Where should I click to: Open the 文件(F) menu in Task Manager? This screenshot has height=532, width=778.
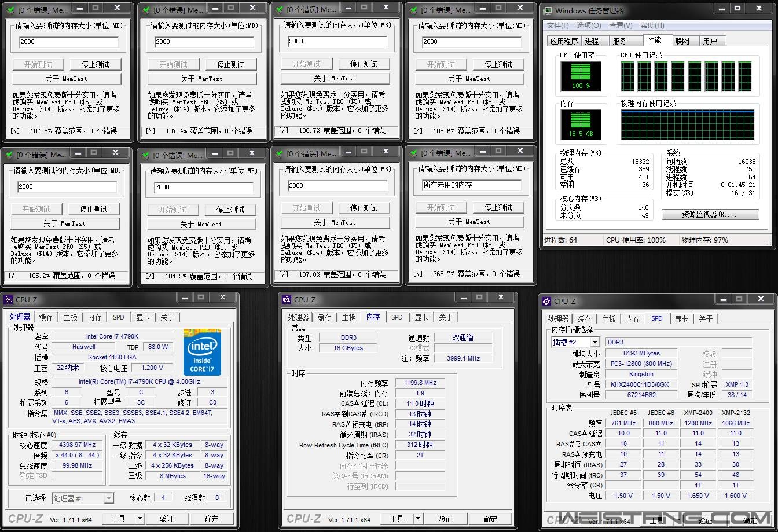click(x=558, y=25)
